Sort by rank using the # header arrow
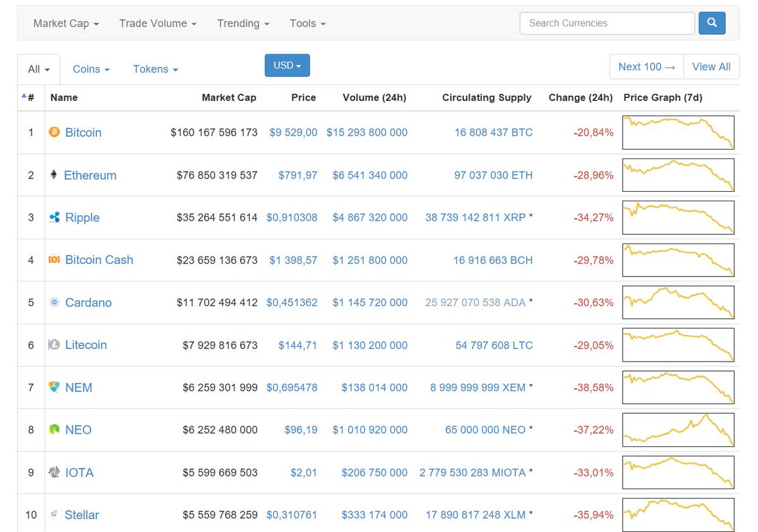The width and height of the screenshot is (758, 532). click(28, 97)
